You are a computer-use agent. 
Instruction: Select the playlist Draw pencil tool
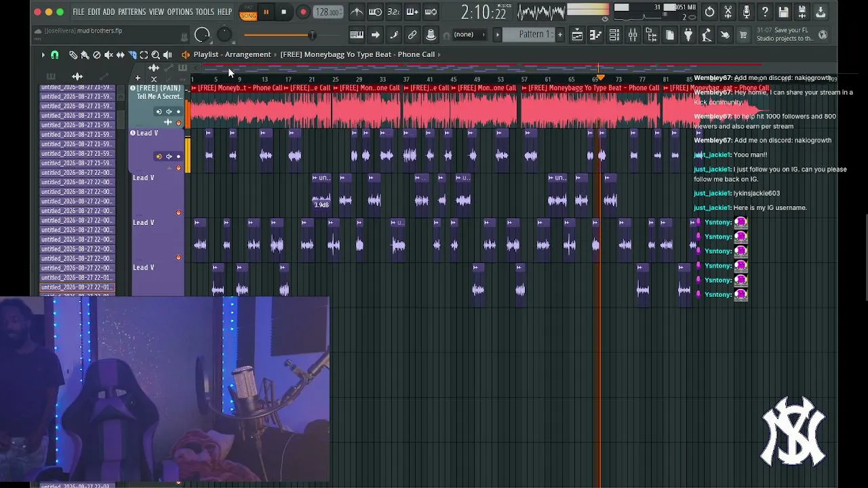(73, 55)
